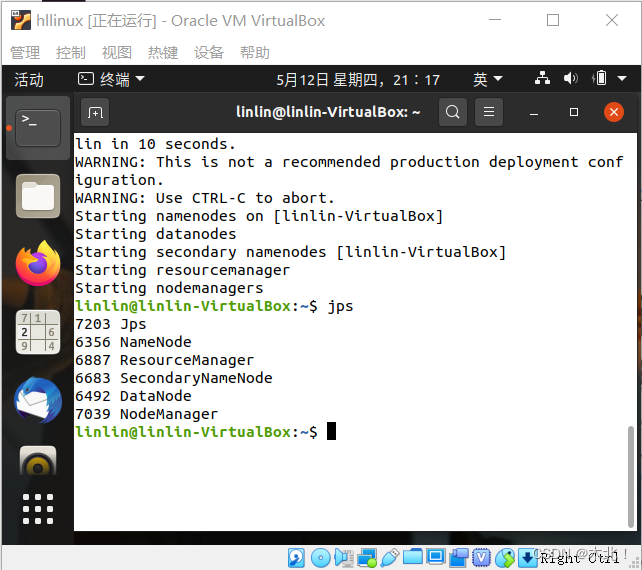Show applications grid
The height and width of the screenshot is (570, 642).
tap(38, 509)
